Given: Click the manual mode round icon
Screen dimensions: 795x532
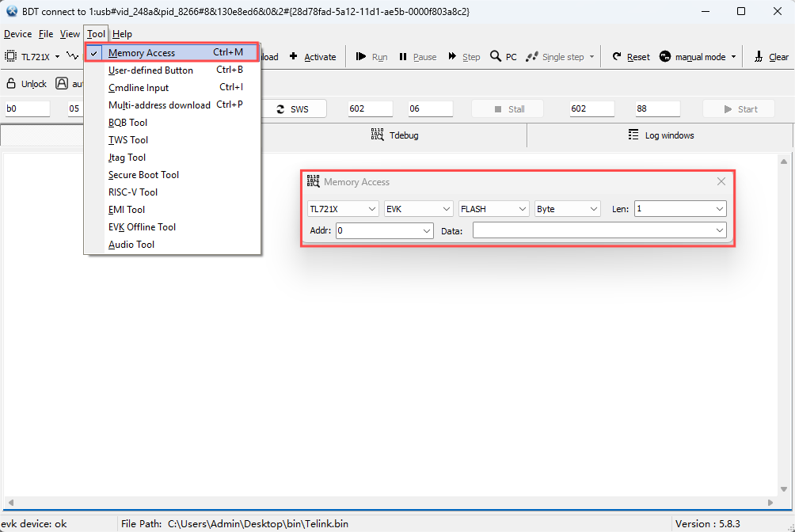Looking at the screenshot, I should coord(665,56).
